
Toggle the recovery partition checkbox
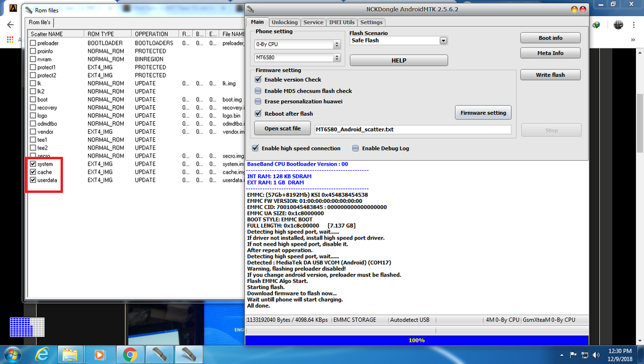click(x=33, y=108)
